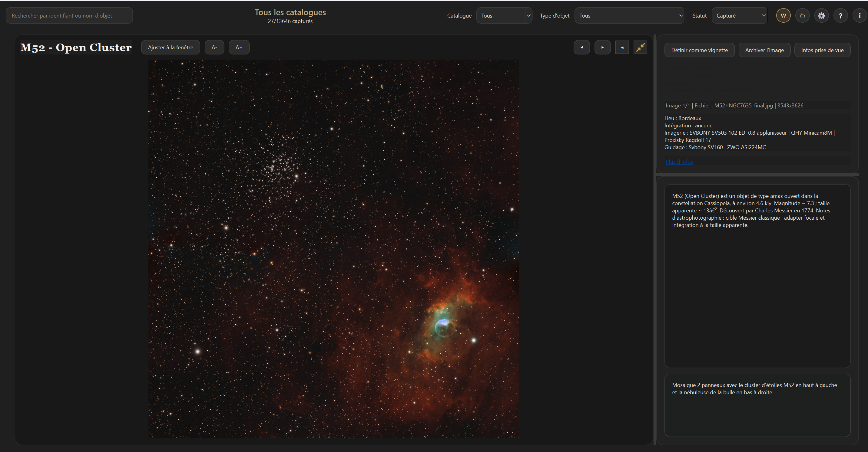
Task: Click the square left-triangle button near collapse icon
Action: [x=622, y=47]
